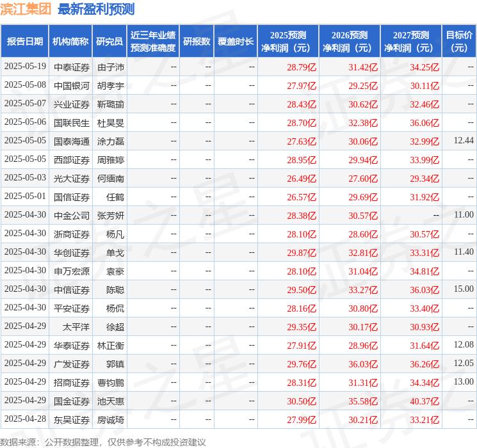The height and width of the screenshot is (448, 477).
Task: Click the 研报数 column header
Action: 197,41
